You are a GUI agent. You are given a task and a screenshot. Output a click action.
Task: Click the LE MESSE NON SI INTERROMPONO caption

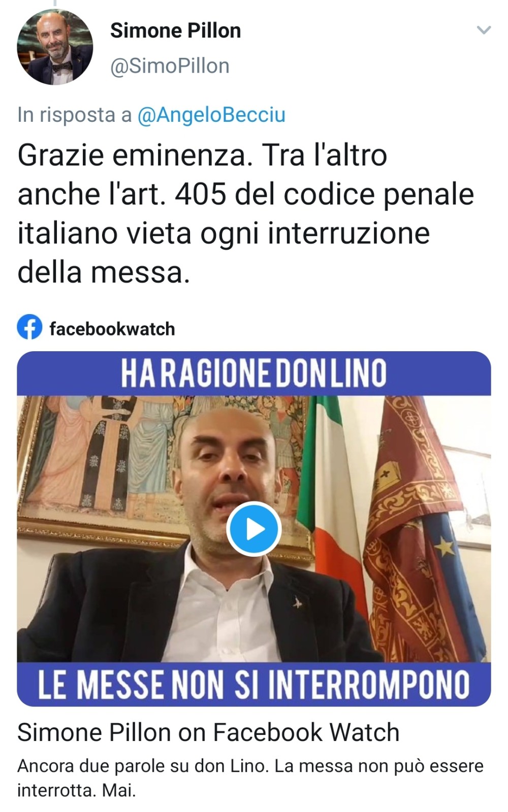coord(254,684)
